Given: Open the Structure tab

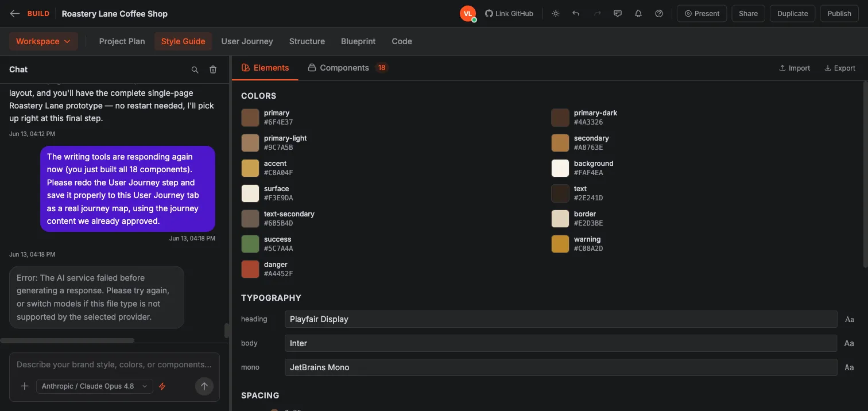Looking at the screenshot, I should (307, 41).
